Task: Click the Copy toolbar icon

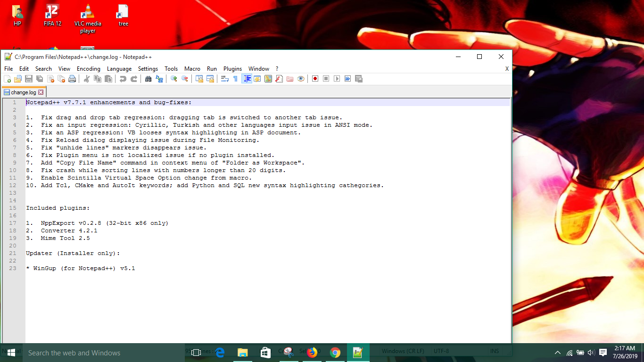Action: [98, 79]
